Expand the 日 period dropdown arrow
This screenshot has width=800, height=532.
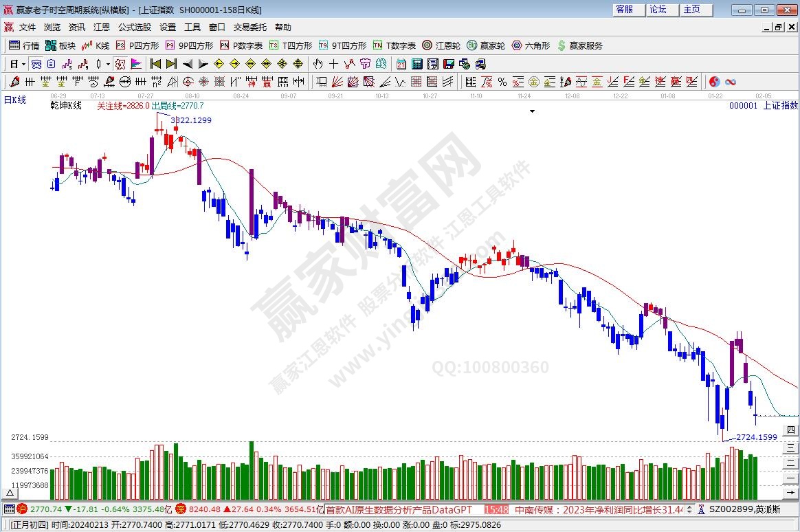23,64
